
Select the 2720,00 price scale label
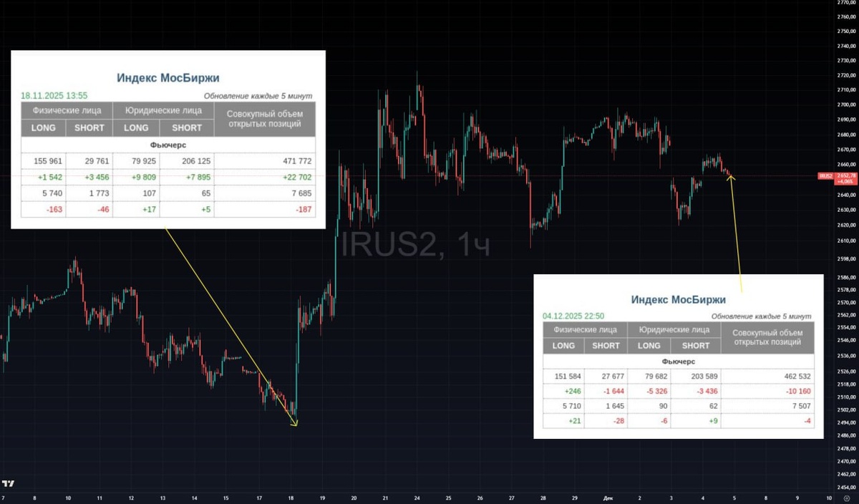coord(845,75)
